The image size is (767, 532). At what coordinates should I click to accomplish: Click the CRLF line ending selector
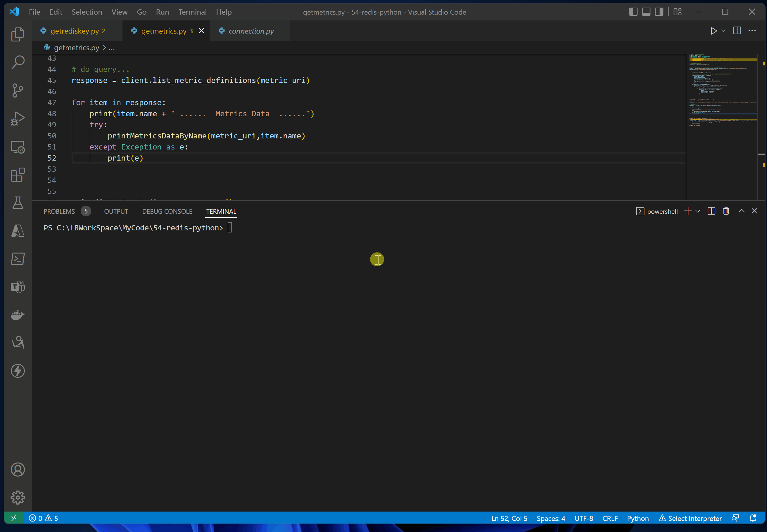(609, 518)
